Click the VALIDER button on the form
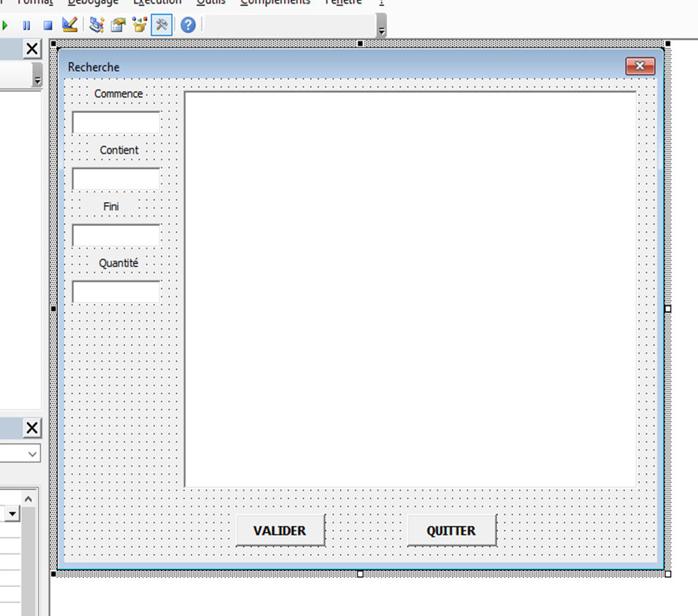This screenshot has width=698, height=616. 279,530
